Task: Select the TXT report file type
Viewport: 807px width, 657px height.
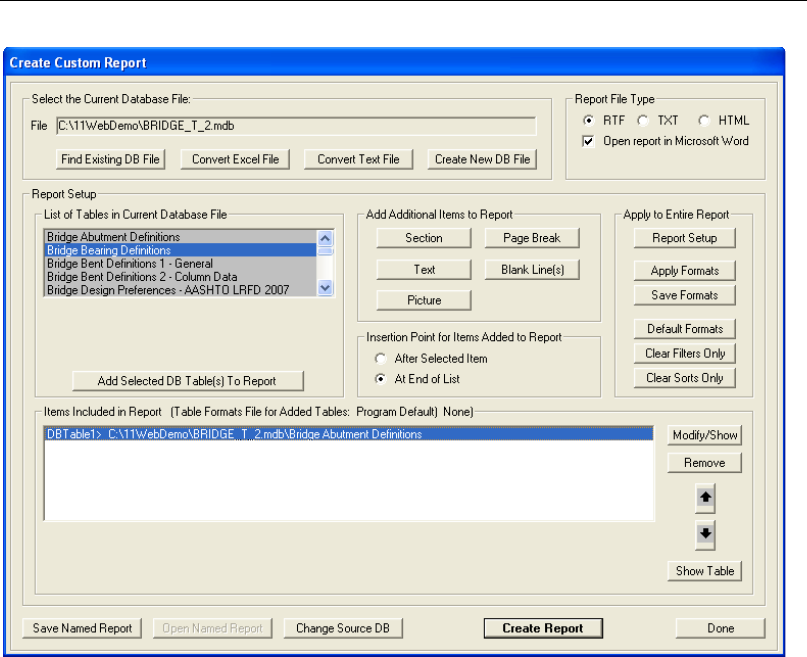Action: (x=642, y=120)
